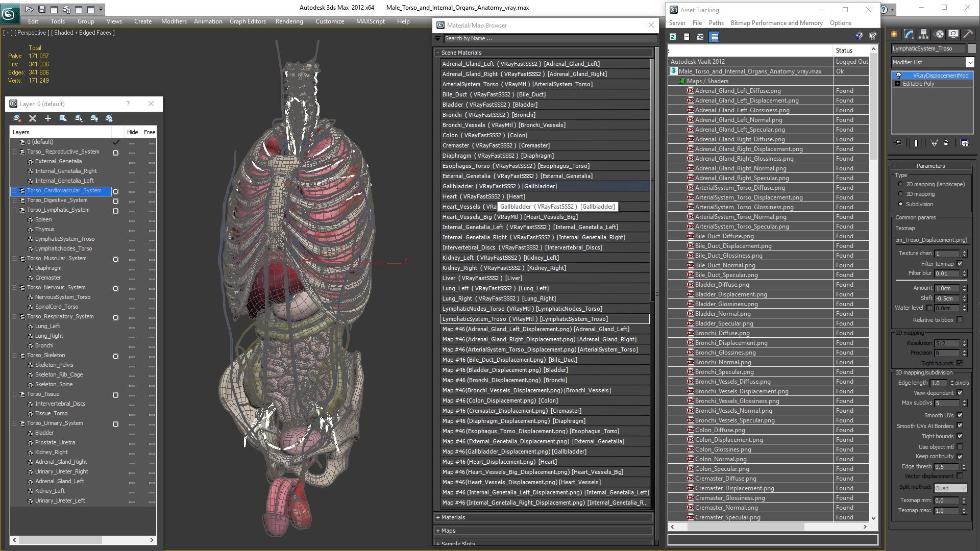Screen dimensions: 980x551
Task: Click the Perspective viewport label
Action: (x=32, y=33)
